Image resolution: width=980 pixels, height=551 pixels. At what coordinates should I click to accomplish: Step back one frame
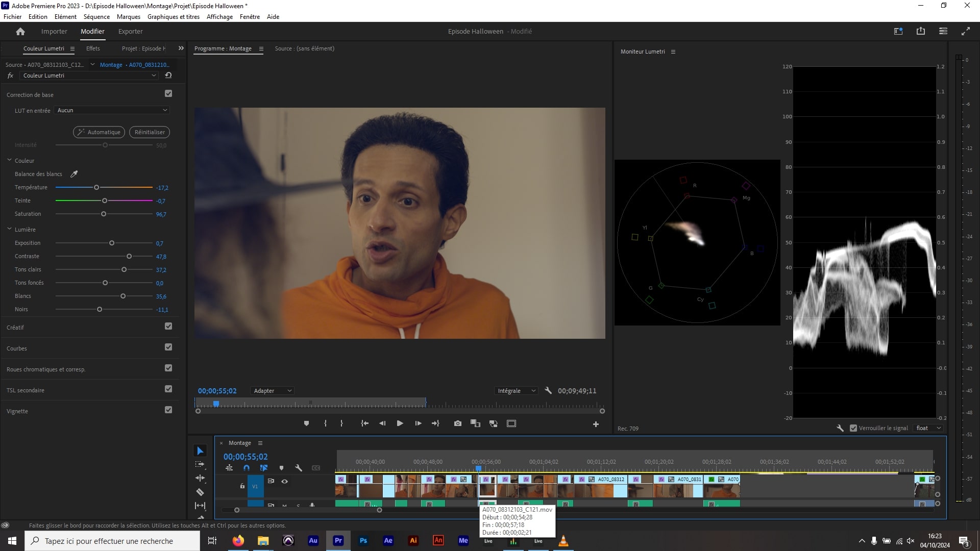click(382, 423)
